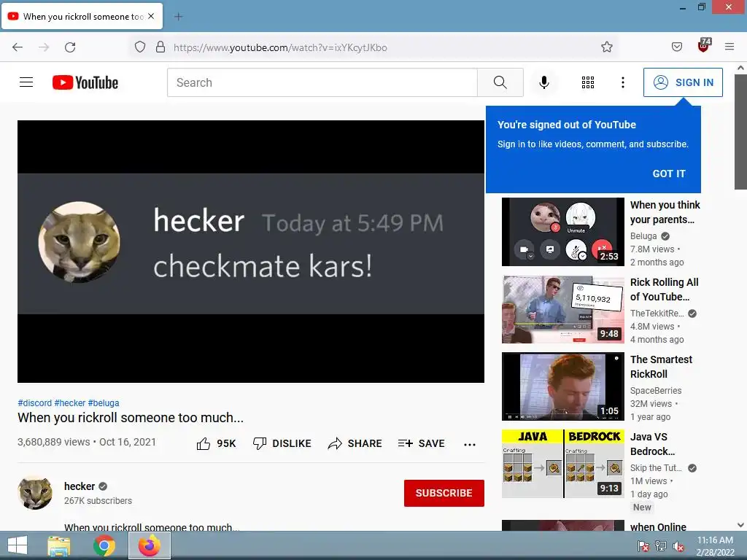Like the video with thumbs up
The width and height of the screenshot is (747, 560).
click(x=216, y=443)
